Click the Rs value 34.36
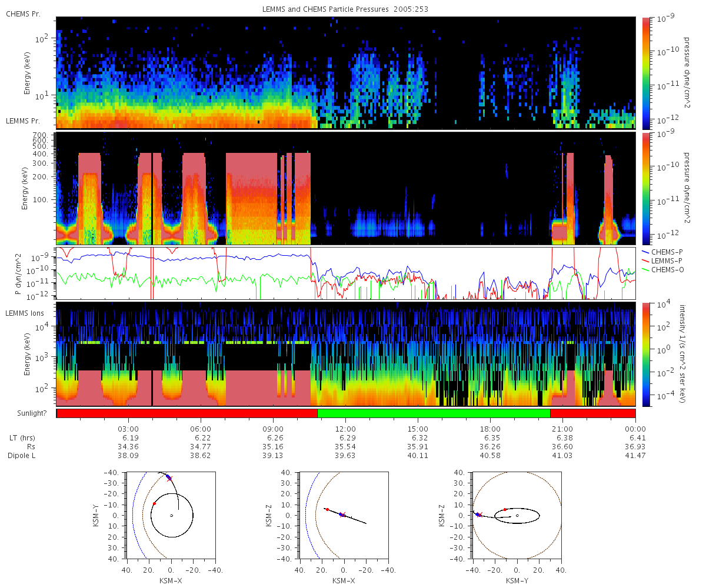 (x=129, y=447)
